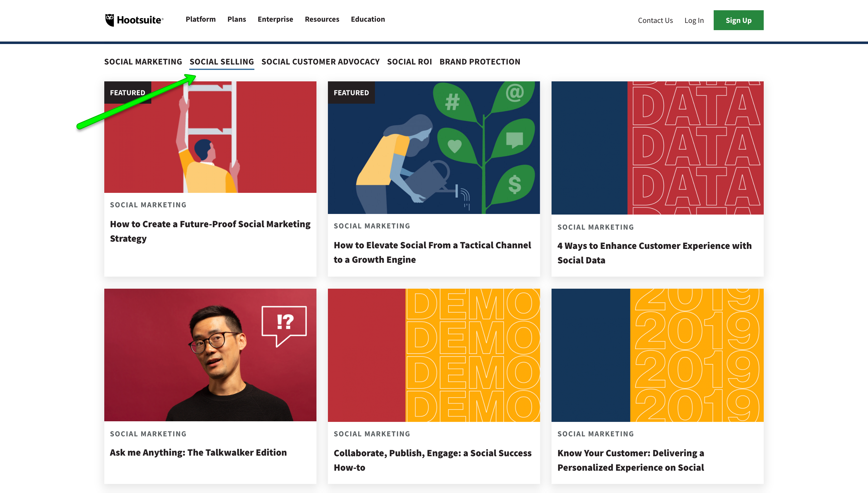Open the Brand Protection tab
The height and width of the screenshot is (493, 868).
480,61
